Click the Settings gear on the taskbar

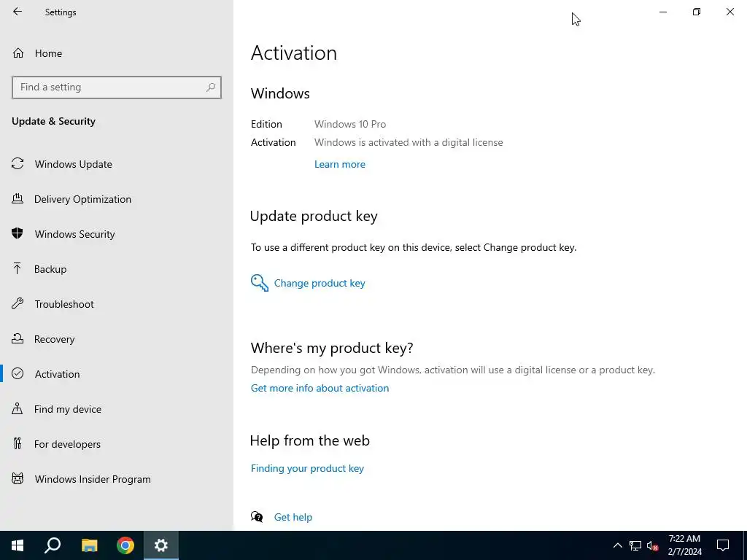(161, 545)
